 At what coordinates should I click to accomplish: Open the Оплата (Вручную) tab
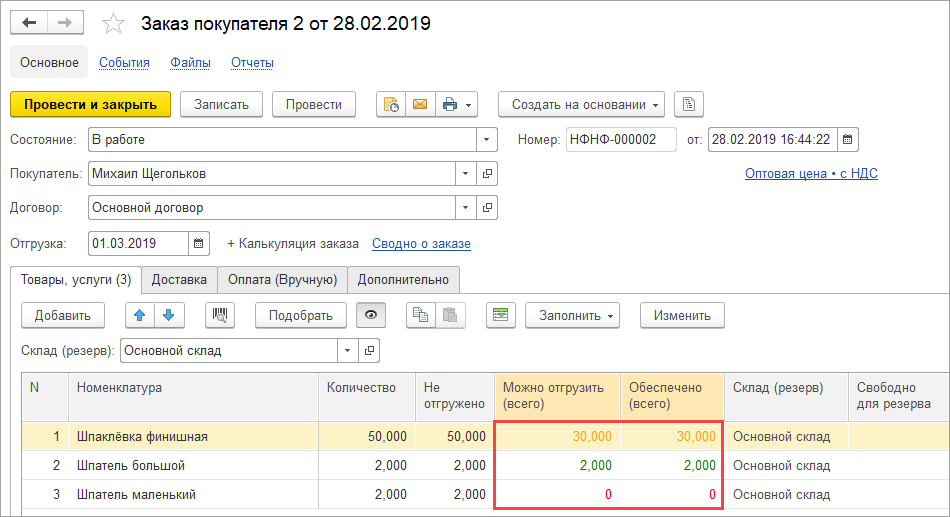coord(284,280)
